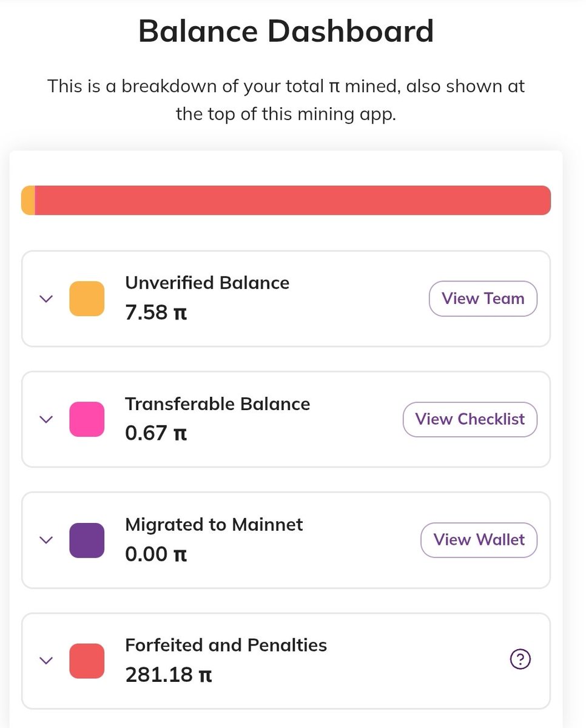Expand the Forfeited and Penalties chevron

click(46, 660)
